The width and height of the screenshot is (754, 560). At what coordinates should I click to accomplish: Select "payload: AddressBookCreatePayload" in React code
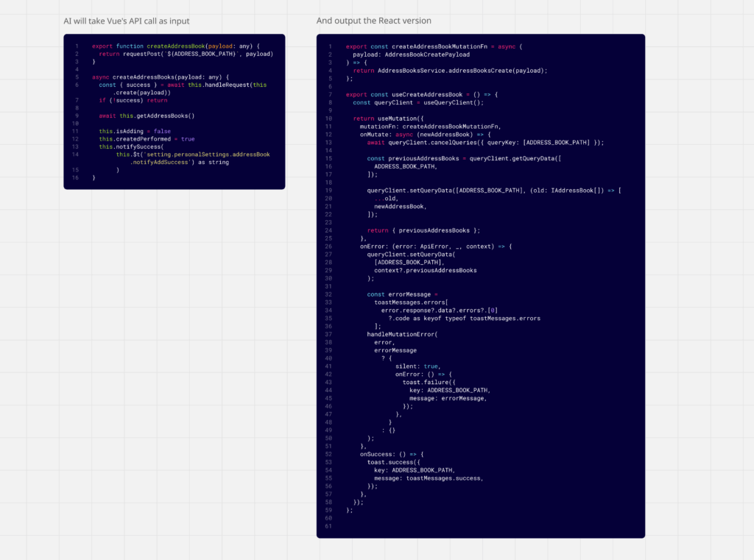pyautogui.click(x=411, y=54)
